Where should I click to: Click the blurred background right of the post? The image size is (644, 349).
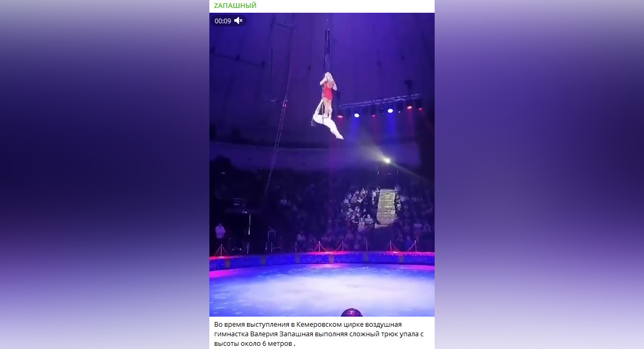coord(539,174)
